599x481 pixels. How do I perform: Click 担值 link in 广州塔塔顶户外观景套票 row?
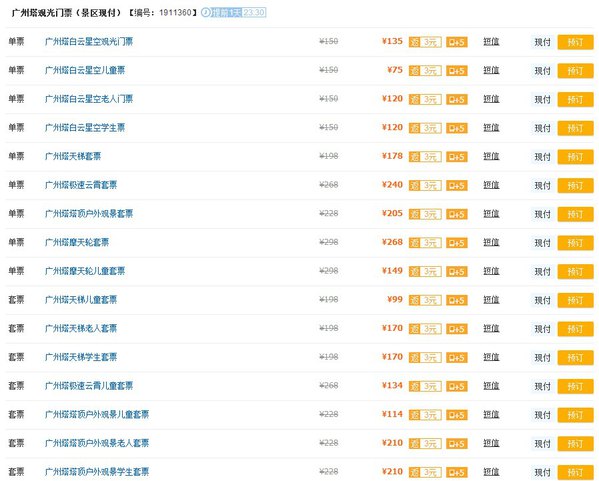point(491,214)
